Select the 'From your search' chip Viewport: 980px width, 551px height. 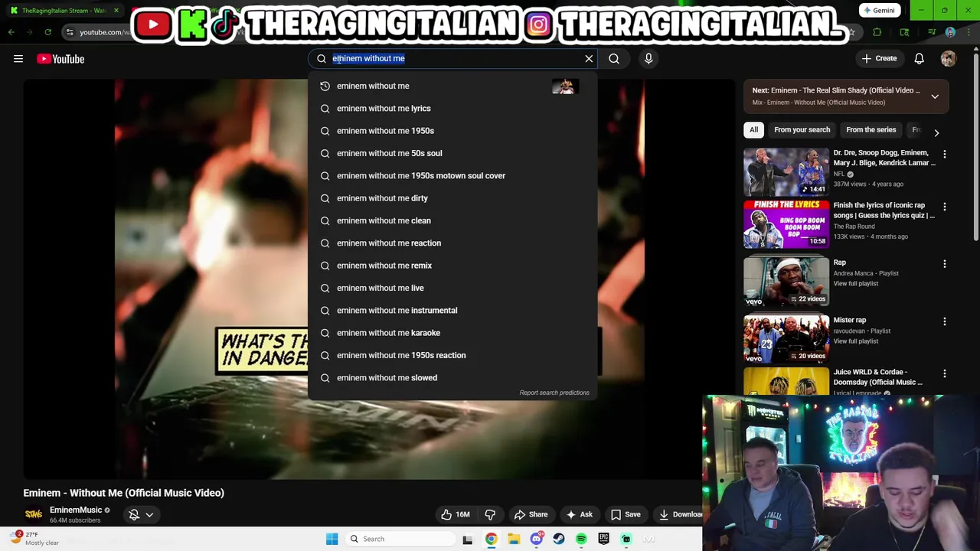[x=802, y=130]
